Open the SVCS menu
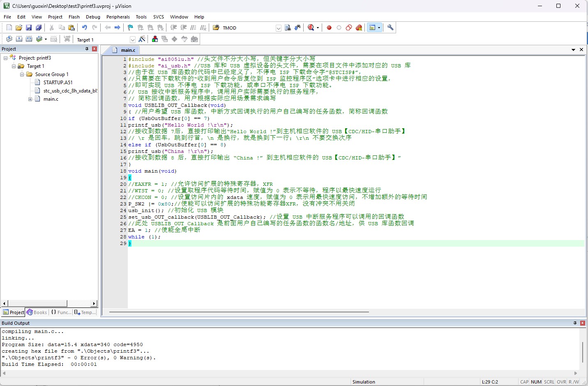The width and height of the screenshot is (588, 386). click(x=159, y=17)
